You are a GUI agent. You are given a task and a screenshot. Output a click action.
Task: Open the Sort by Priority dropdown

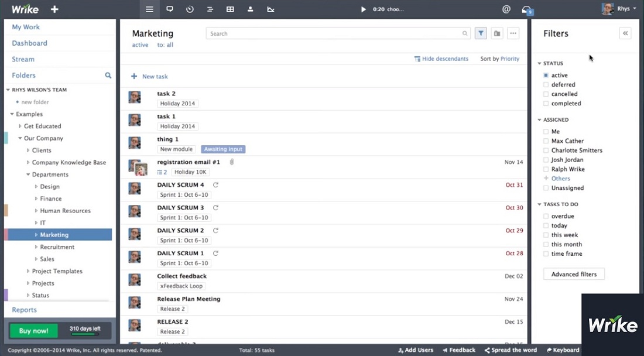coord(500,59)
